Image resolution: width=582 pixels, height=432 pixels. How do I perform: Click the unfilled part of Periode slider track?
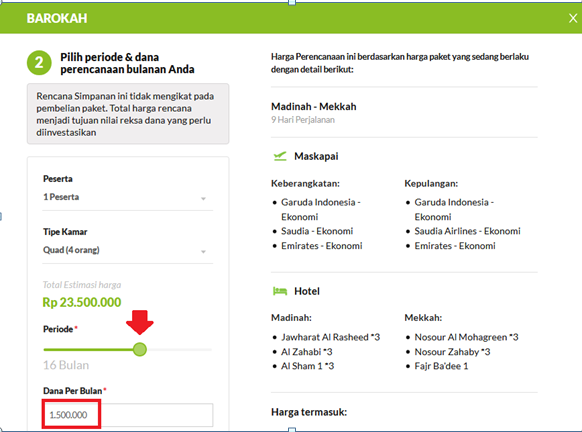click(x=179, y=350)
